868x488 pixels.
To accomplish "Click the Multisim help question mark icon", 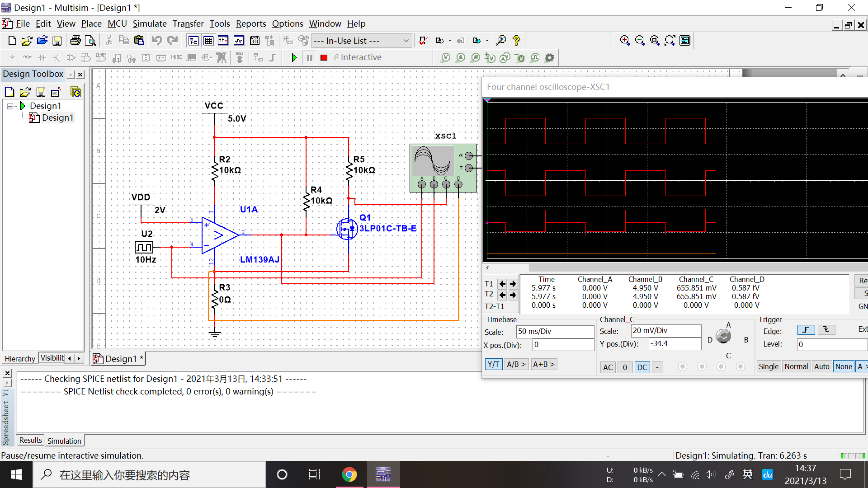I will (516, 41).
